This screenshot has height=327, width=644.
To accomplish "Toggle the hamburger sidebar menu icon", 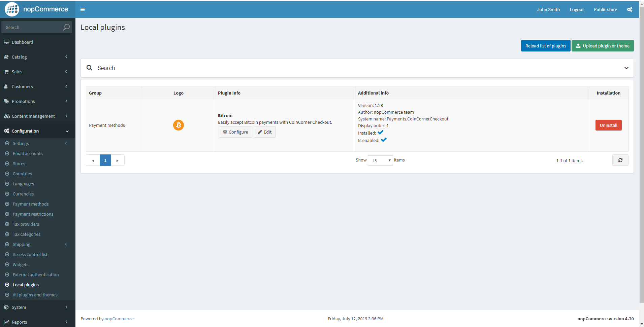I will [83, 9].
